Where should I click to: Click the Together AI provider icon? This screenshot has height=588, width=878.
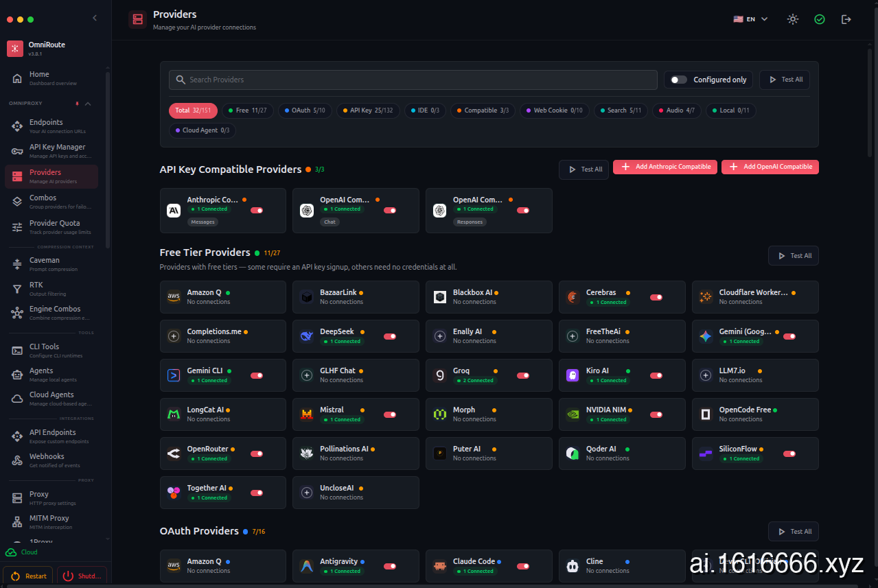point(174,493)
